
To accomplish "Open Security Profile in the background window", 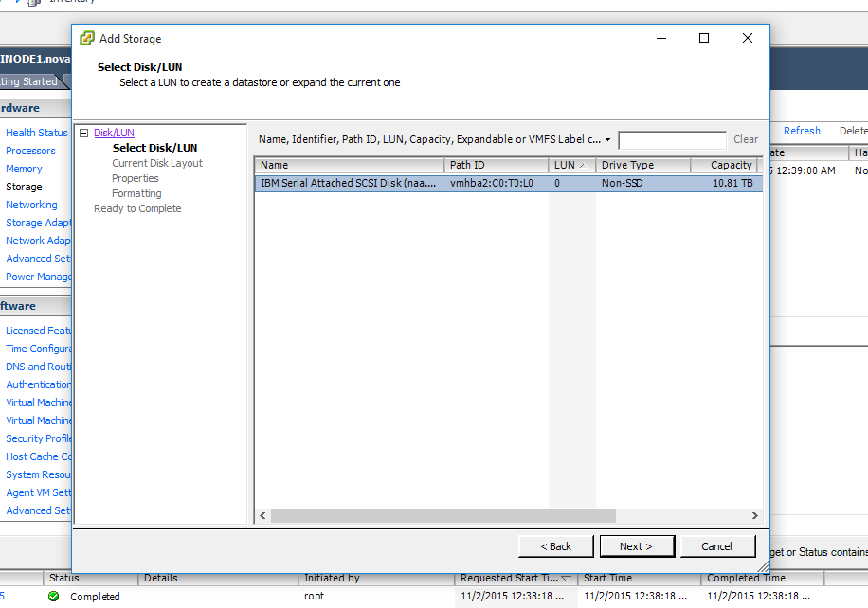I will click(38, 438).
